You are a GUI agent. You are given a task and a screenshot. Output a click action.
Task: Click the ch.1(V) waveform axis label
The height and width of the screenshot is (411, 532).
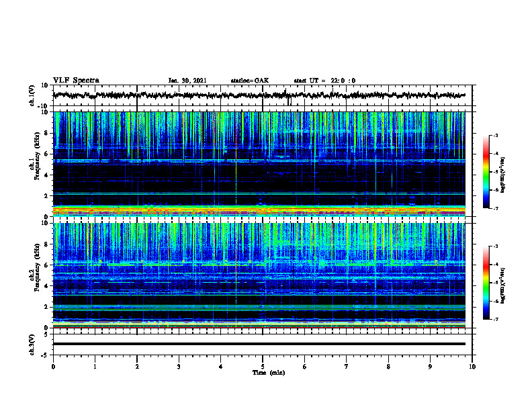tap(32, 95)
